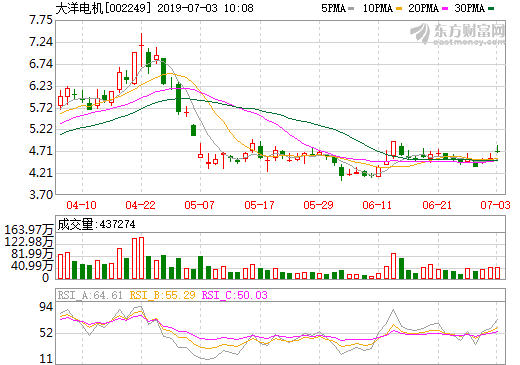Select the 06-21 date label

tap(437, 205)
